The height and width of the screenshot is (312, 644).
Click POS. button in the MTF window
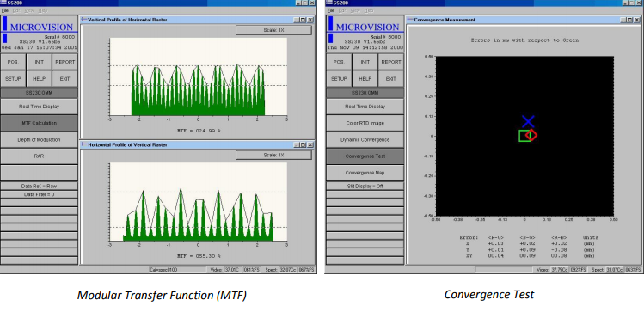[13, 62]
